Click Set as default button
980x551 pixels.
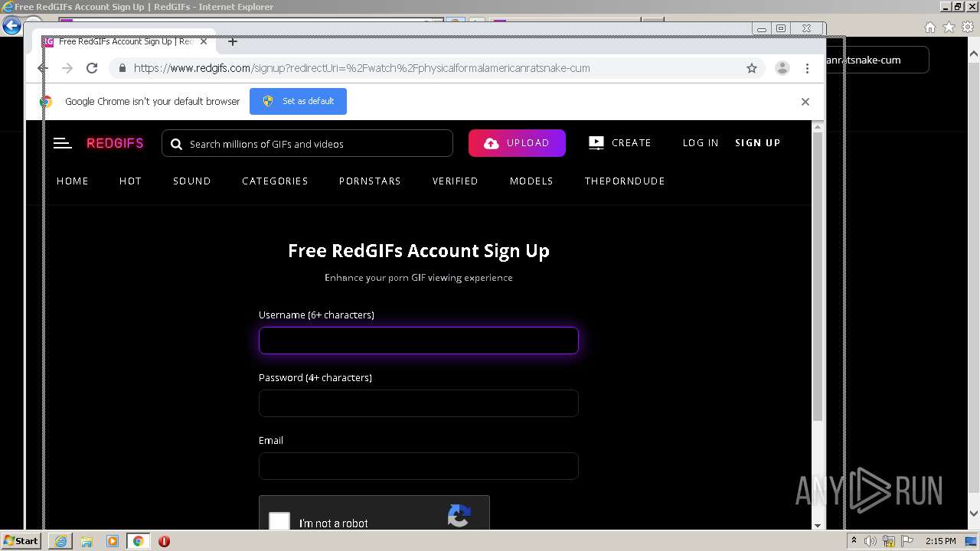coord(298,101)
